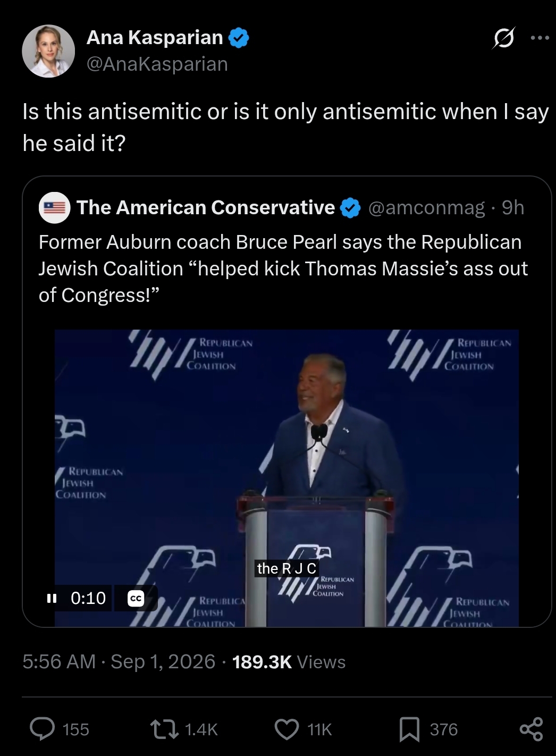Open the Grok explain icon
This screenshot has height=756, width=556.
point(503,38)
